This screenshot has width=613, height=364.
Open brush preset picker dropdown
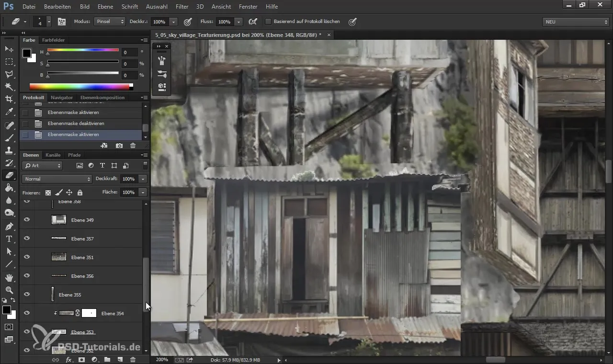pyautogui.click(x=48, y=22)
